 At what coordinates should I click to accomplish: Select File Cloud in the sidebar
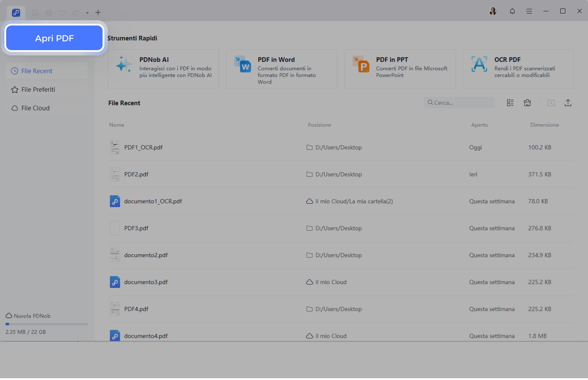coord(47,108)
